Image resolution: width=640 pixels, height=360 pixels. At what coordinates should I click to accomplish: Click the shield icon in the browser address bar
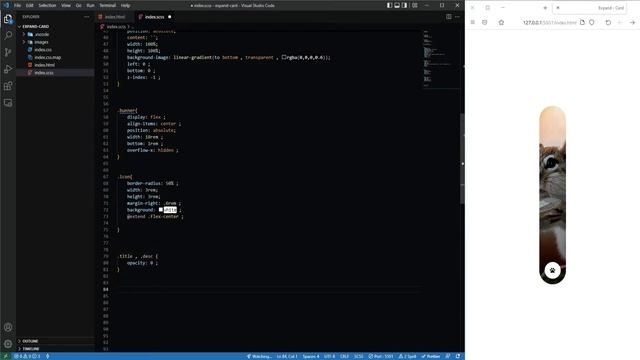pyautogui.click(x=591, y=22)
